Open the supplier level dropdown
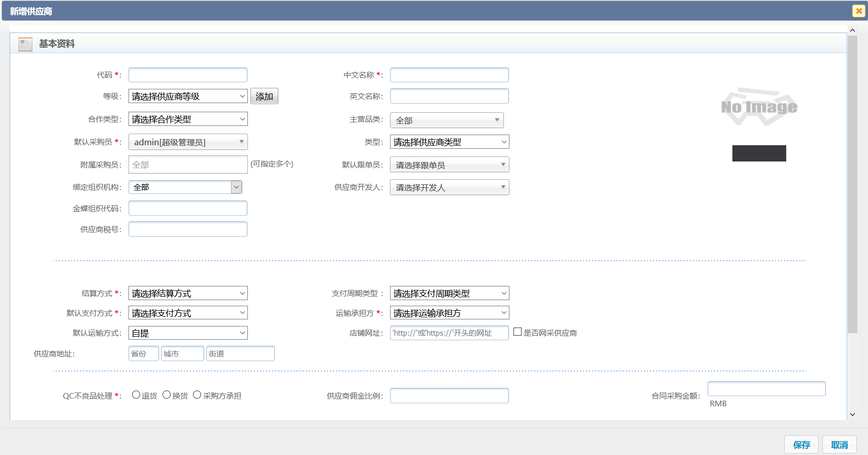 (x=188, y=96)
